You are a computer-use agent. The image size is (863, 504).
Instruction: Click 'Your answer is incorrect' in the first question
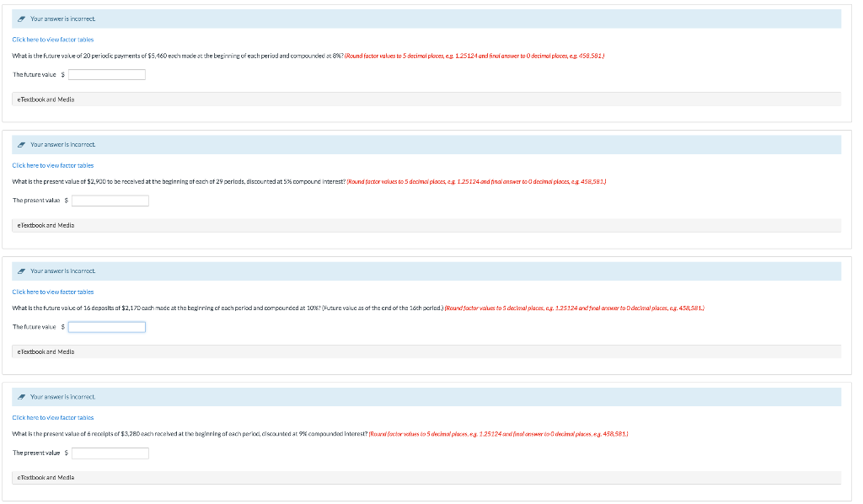(x=62, y=19)
